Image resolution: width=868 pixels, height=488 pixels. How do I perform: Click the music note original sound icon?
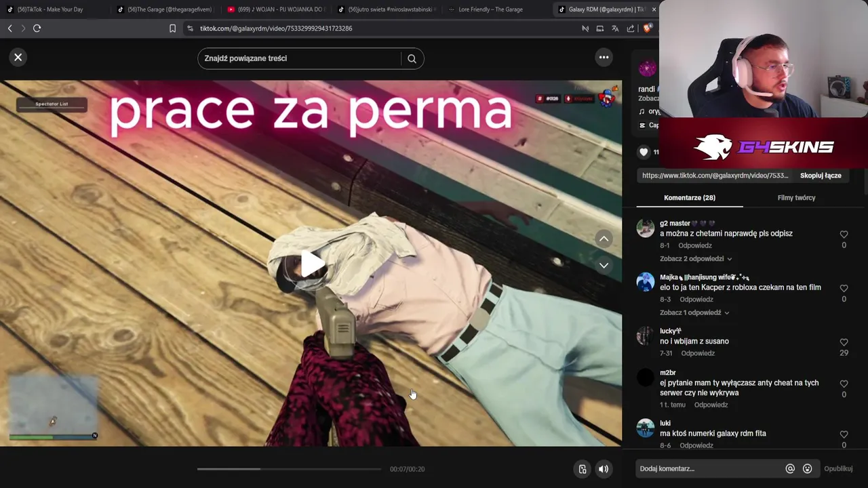coord(642,111)
